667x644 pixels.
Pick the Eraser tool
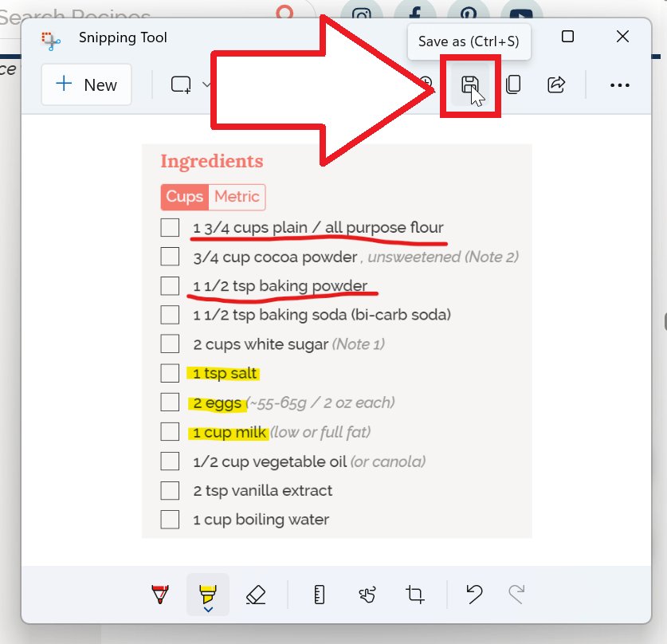click(x=256, y=595)
